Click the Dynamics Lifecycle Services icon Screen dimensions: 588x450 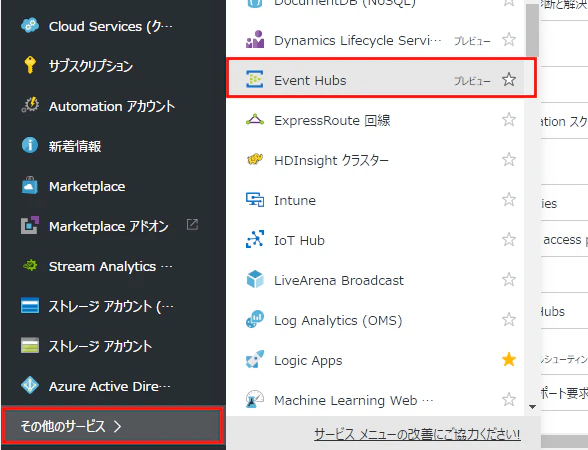tap(255, 39)
